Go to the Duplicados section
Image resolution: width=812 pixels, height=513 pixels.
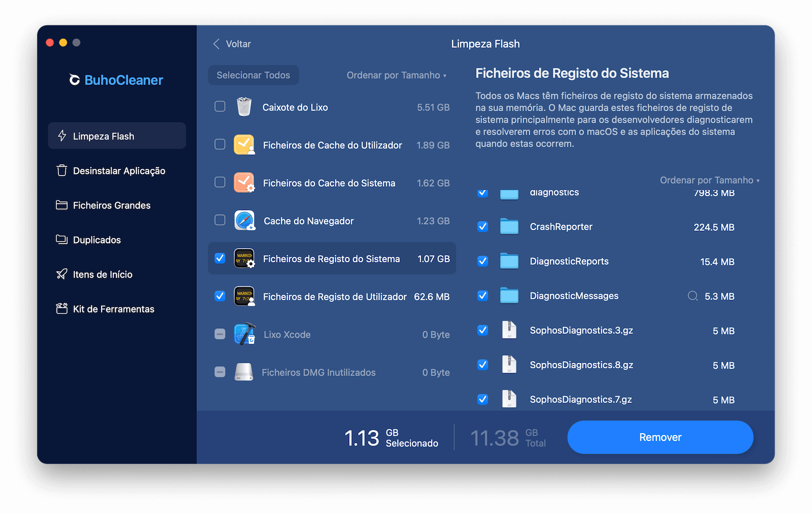pyautogui.click(x=117, y=240)
